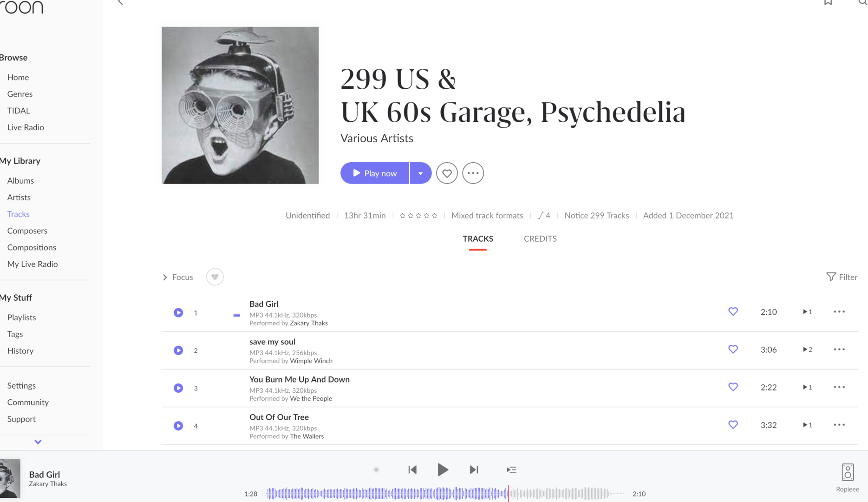The width and height of the screenshot is (868, 502).
Task: Click the roon logo
Action: [x=21, y=7]
